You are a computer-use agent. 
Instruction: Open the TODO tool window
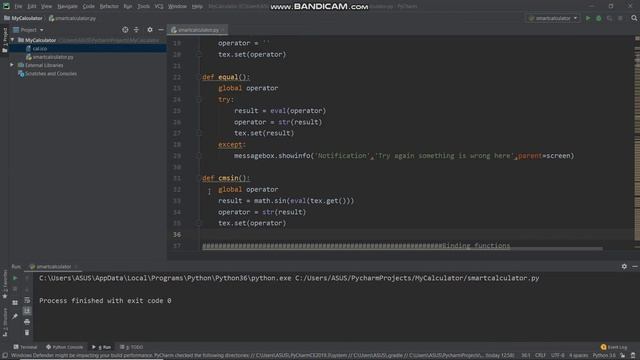(x=131, y=347)
